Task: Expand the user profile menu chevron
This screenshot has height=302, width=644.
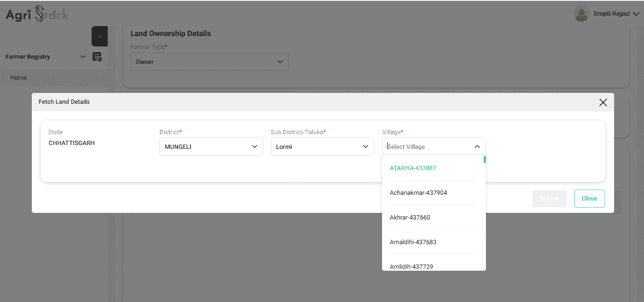Action: [x=636, y=14]
